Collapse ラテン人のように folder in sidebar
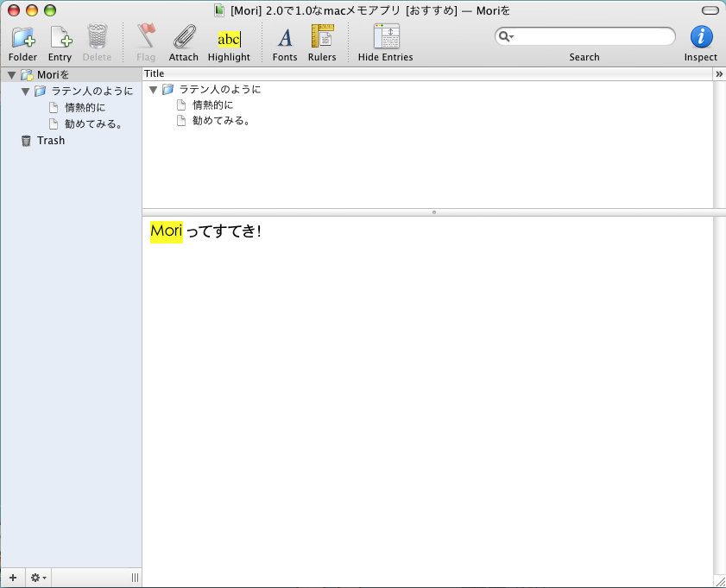 click(x=26, y=92)
